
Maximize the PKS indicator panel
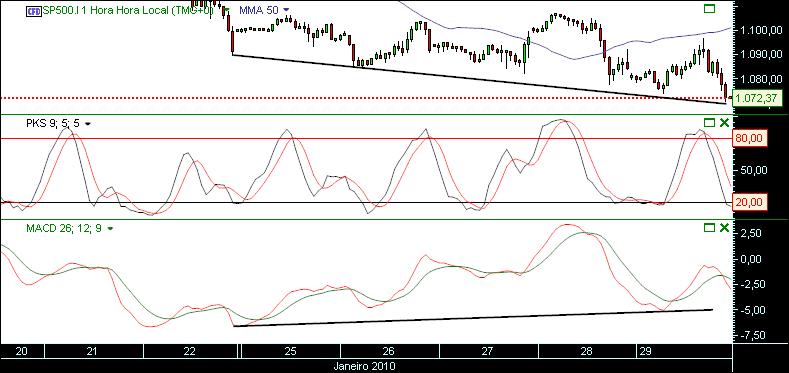pos(709,123)
